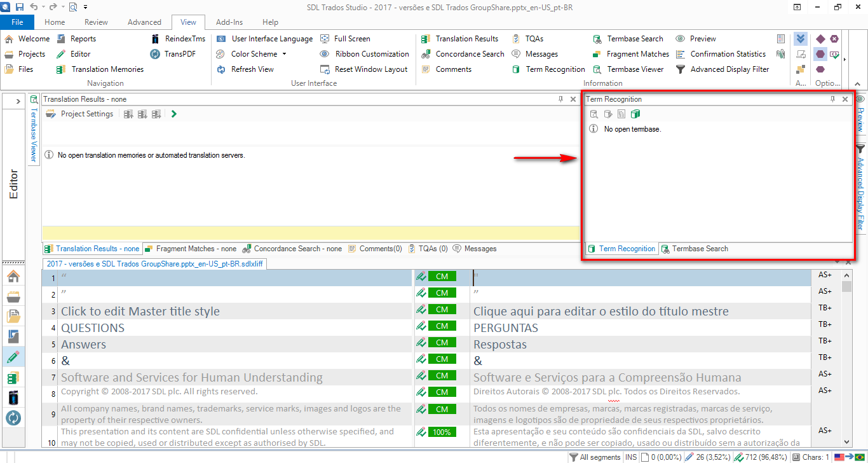Select the Messages tab below results

[x=475, y=249]
